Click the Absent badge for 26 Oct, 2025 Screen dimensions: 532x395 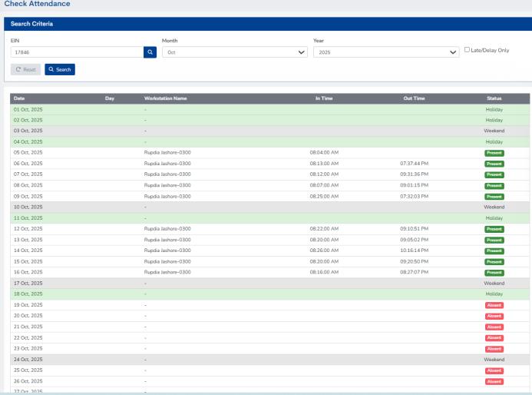[494, 381]
